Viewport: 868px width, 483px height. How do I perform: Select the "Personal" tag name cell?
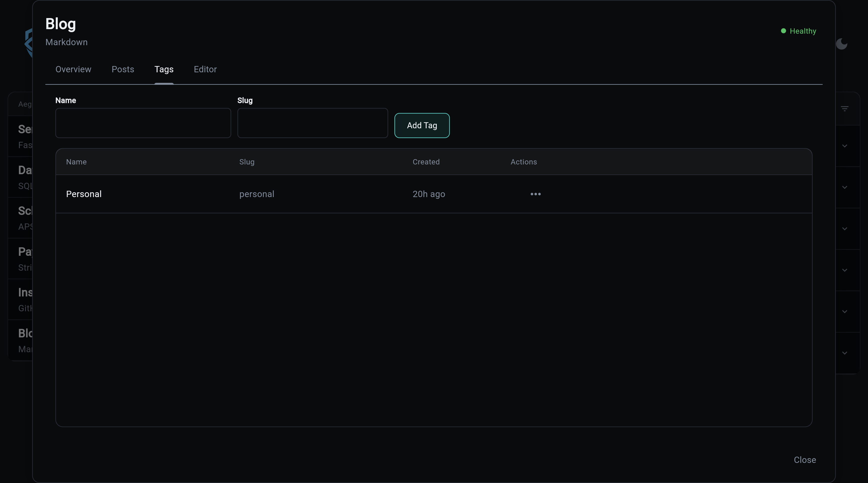coord(84,194)
